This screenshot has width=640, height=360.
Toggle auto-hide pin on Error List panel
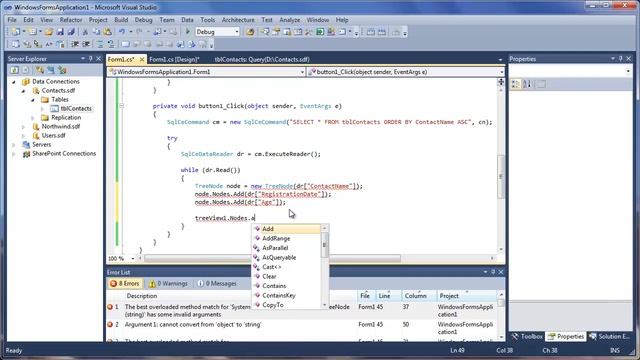(493, 272)
